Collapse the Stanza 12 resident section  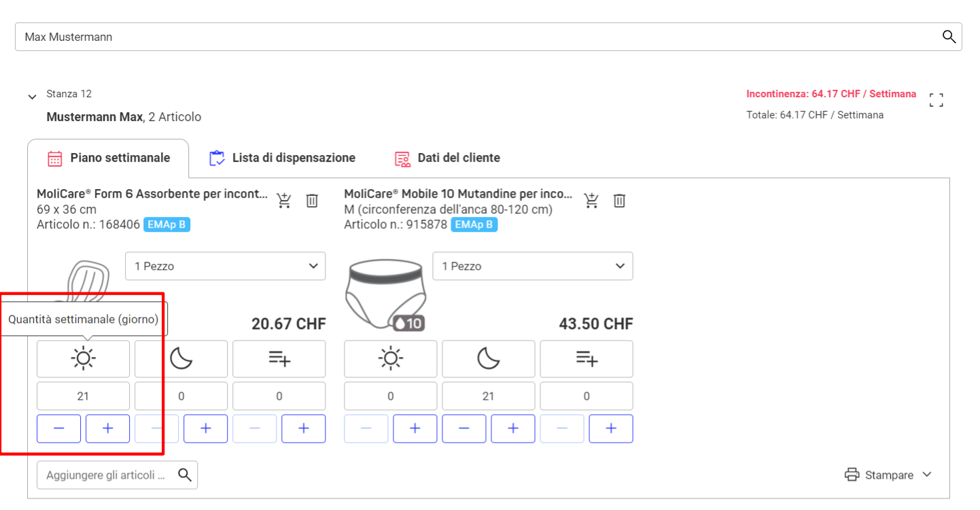click(32, 97)
